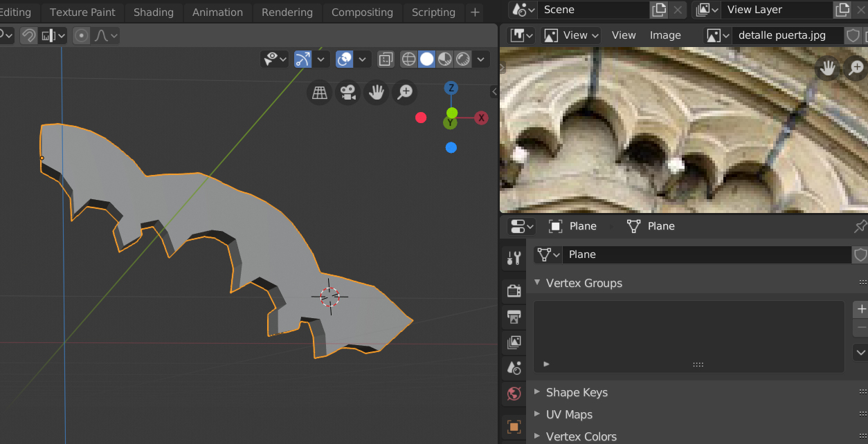Open the snapping element dropdown
Viewport: 868px width, 444px height.
53,35
